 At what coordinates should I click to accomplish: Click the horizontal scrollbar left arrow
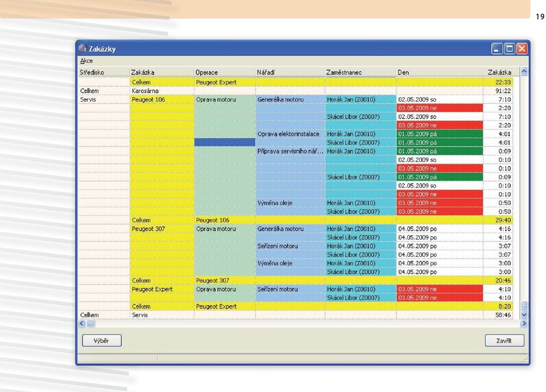pos(82,323)
